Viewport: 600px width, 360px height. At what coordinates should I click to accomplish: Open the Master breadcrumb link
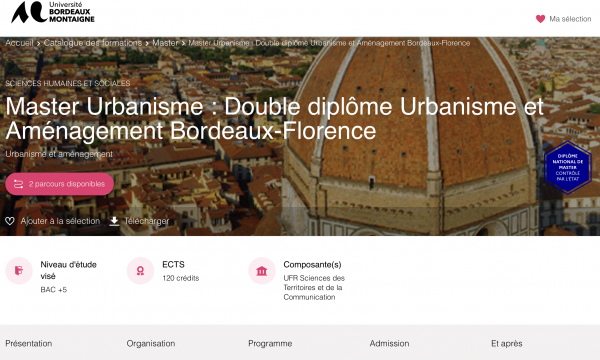tap(165, 43)
